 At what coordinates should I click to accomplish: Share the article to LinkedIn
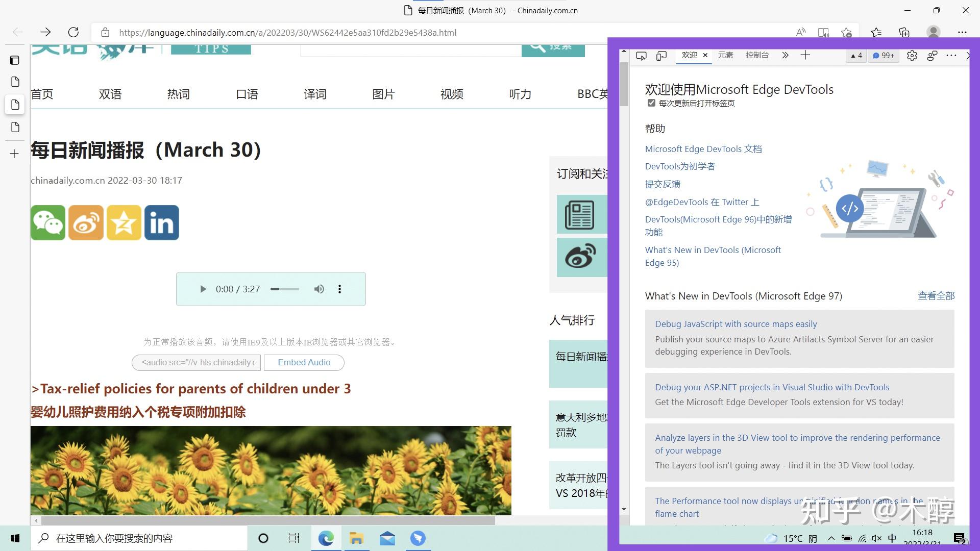click(161, 222)
